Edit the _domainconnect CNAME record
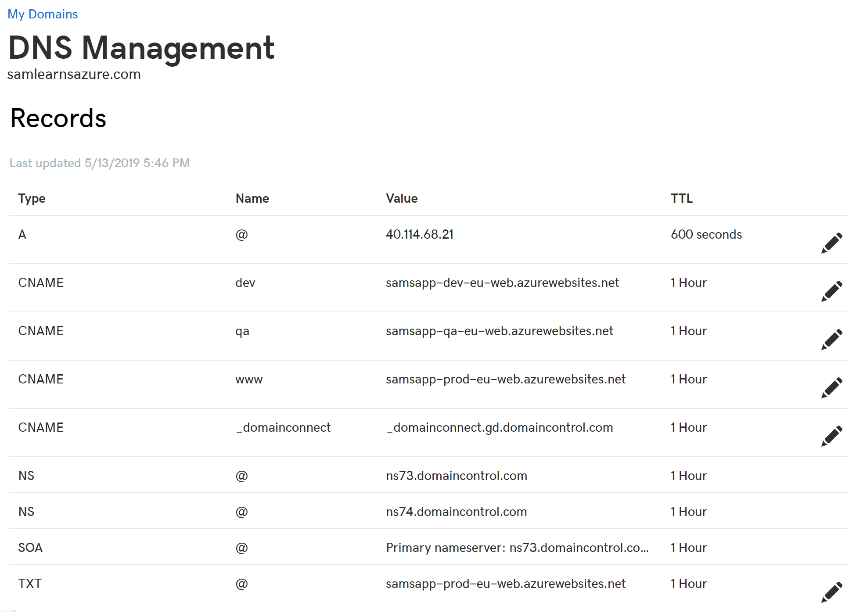Viewport: 856px width, 616px height. (x=831, y=436)
